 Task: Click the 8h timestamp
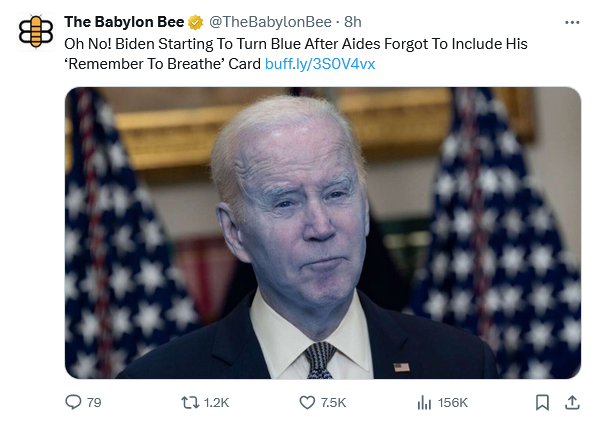(353, 22)
